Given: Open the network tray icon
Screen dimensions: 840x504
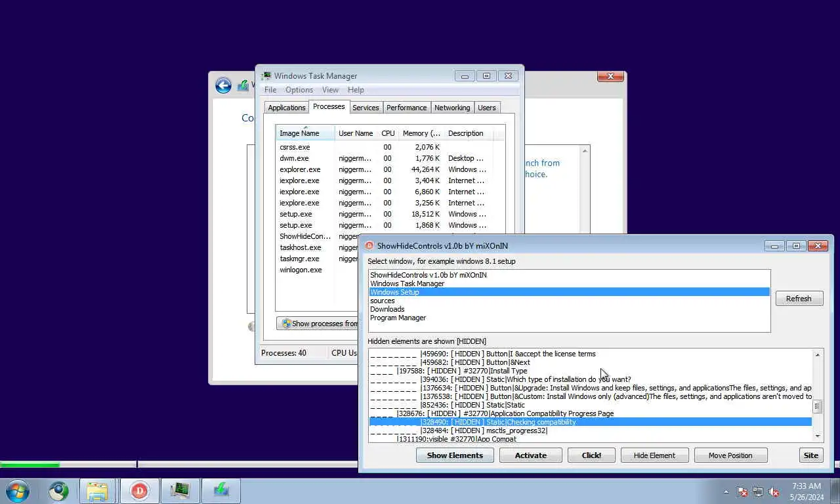Looking at the screenshot, I should [758, 492].
